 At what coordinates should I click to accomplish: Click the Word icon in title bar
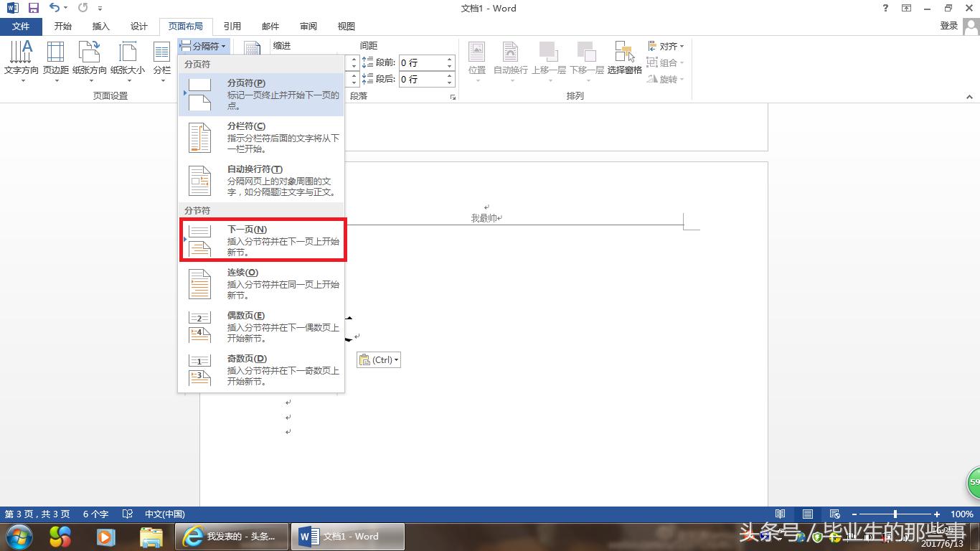point(13,8)
